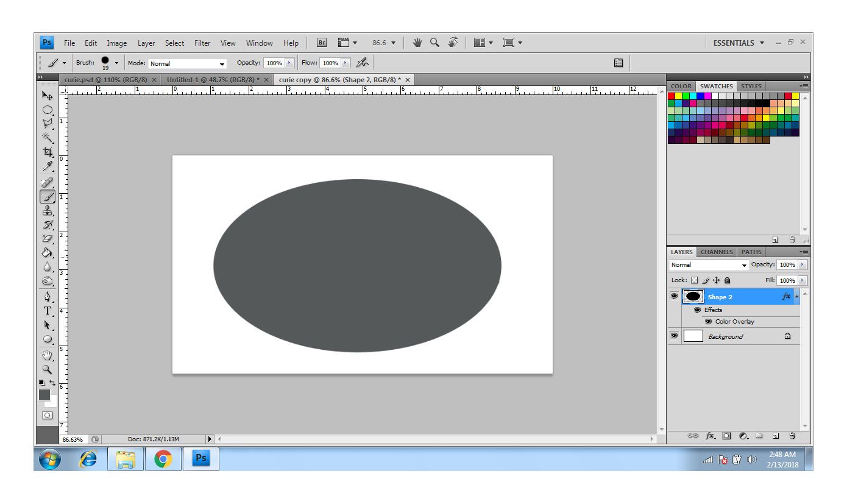Collapse the Shape 2 layer effects list
The height and width of the screenshot is (504, 847).
coord(796,297)
